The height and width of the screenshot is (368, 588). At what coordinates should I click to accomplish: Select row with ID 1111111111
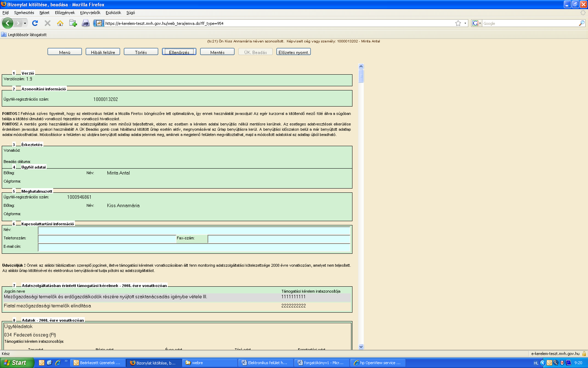177,297
